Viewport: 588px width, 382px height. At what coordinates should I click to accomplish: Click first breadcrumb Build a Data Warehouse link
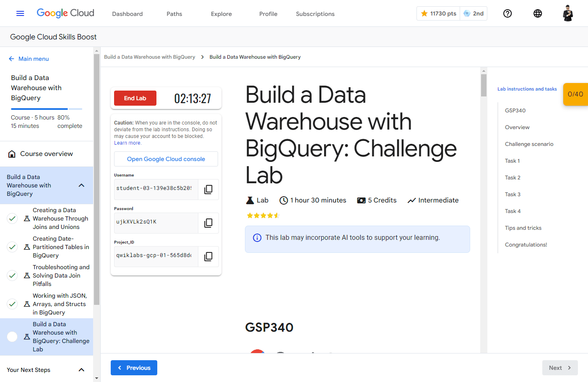150,57
